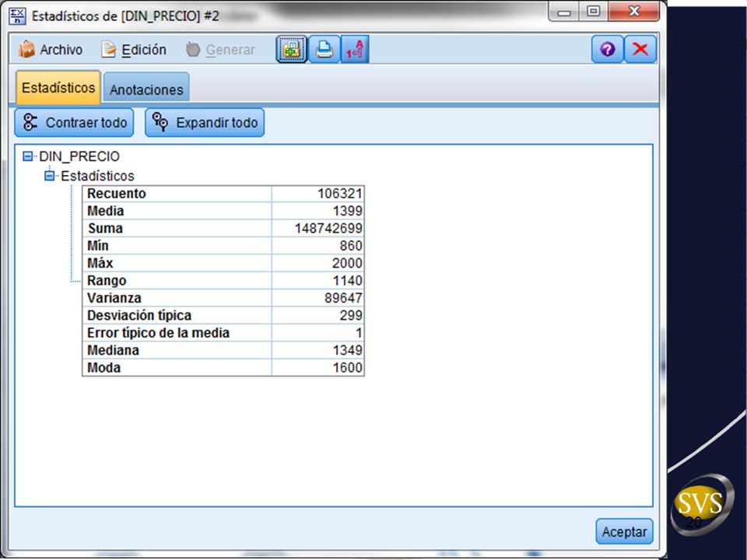Click the Varianza row label

[x=114, y=298]
